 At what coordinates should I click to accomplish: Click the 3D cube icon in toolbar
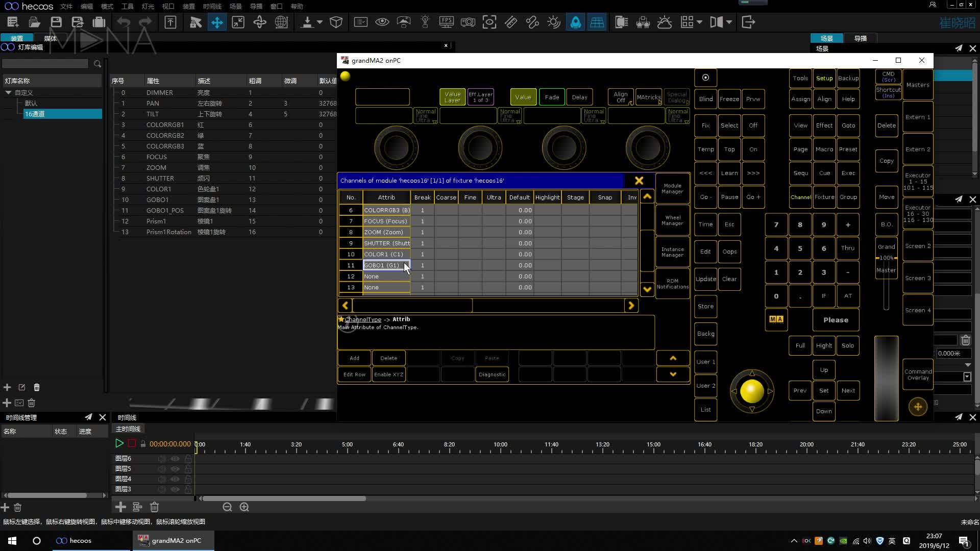(336, 22)
